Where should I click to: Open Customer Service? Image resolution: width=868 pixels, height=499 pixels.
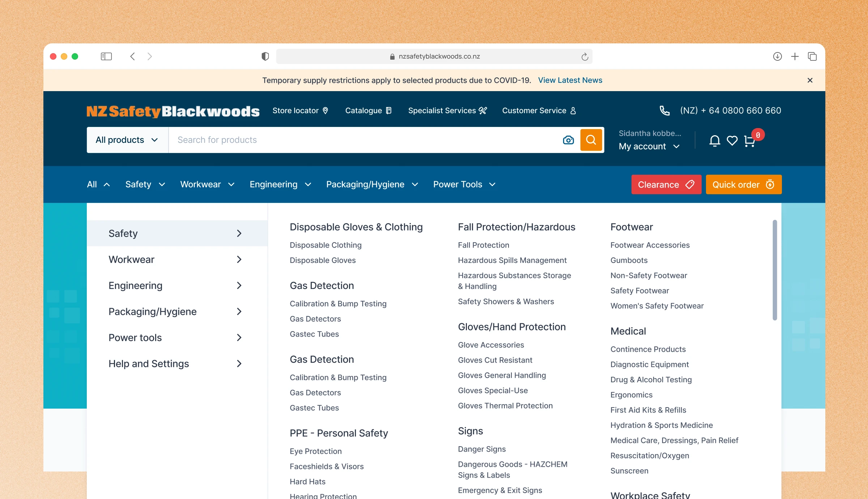tap(539, 111)
